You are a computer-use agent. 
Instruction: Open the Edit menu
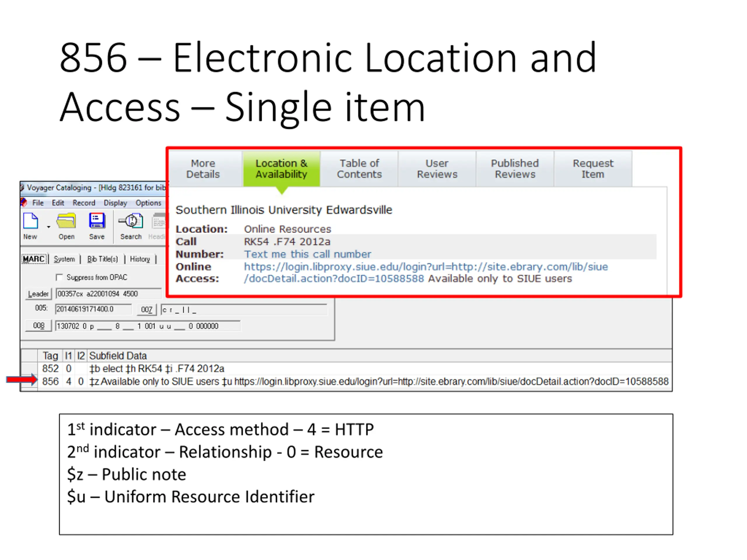(x=58, y=203)
